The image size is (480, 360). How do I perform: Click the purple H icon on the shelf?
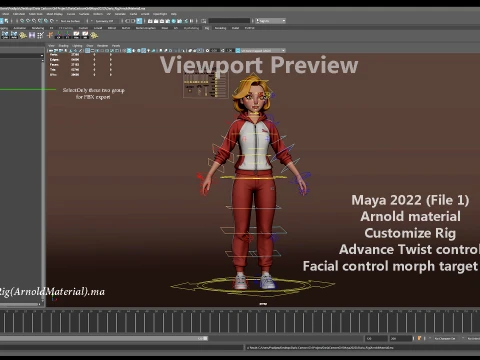pyautogui.click(x=32, y=35)
